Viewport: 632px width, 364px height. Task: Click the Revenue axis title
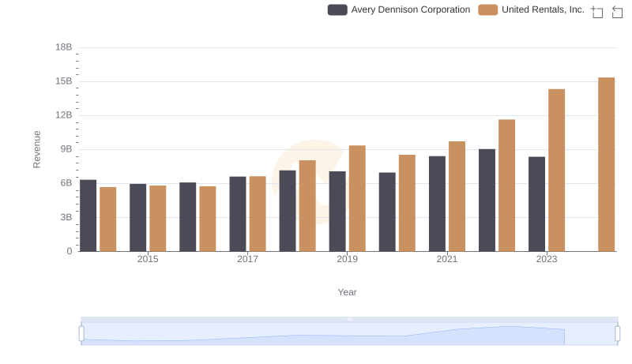pos(36,149)
